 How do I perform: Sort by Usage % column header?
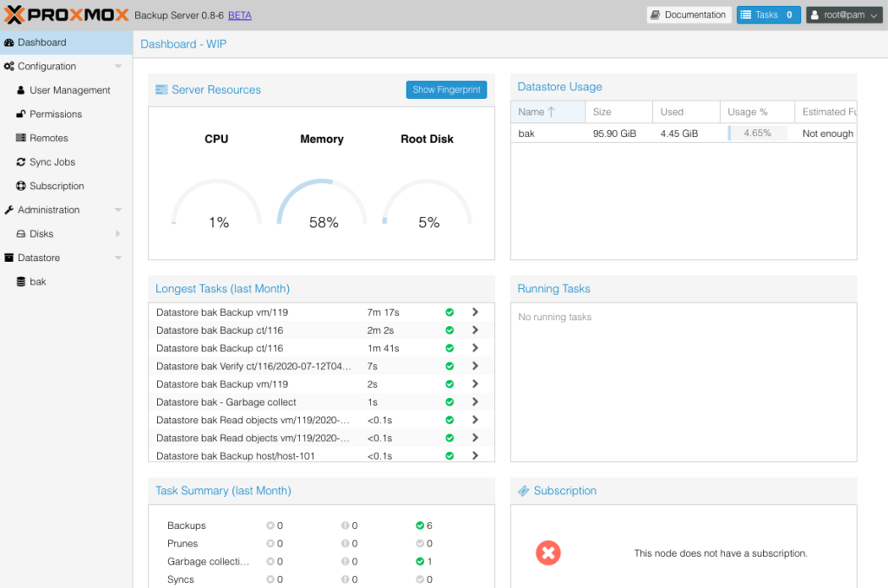coord(757,112)
